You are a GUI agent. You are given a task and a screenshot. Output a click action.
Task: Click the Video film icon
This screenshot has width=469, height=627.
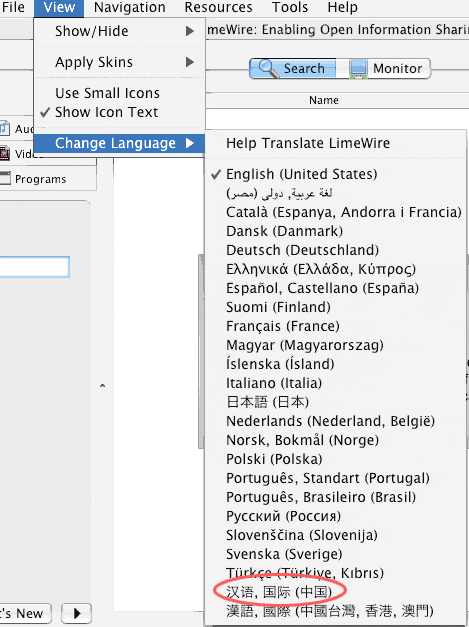coord(4,153)
